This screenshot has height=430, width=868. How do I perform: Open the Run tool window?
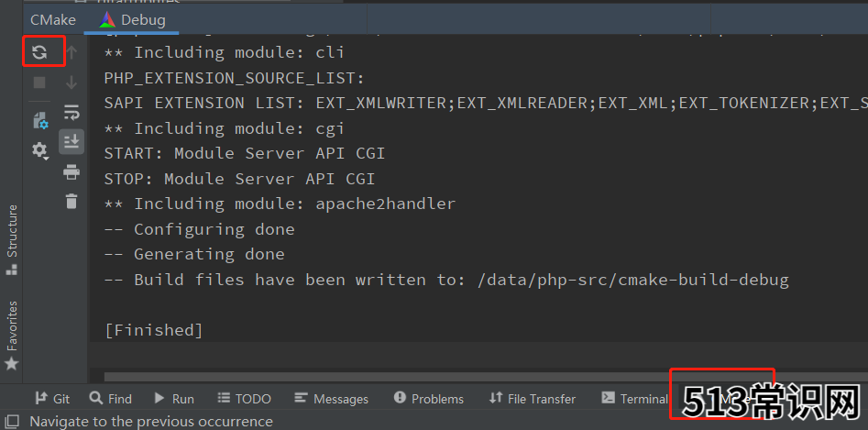pos(174,399)
